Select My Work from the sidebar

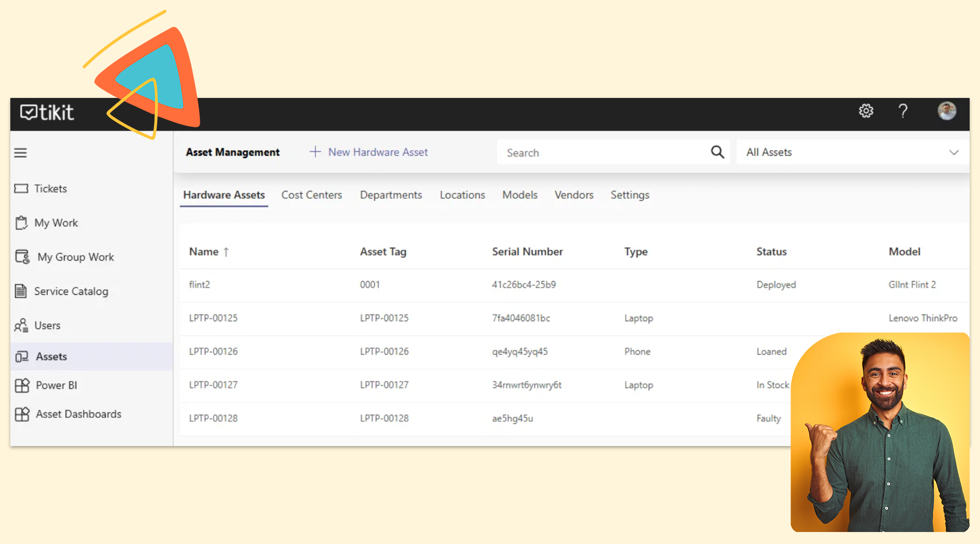56,222
